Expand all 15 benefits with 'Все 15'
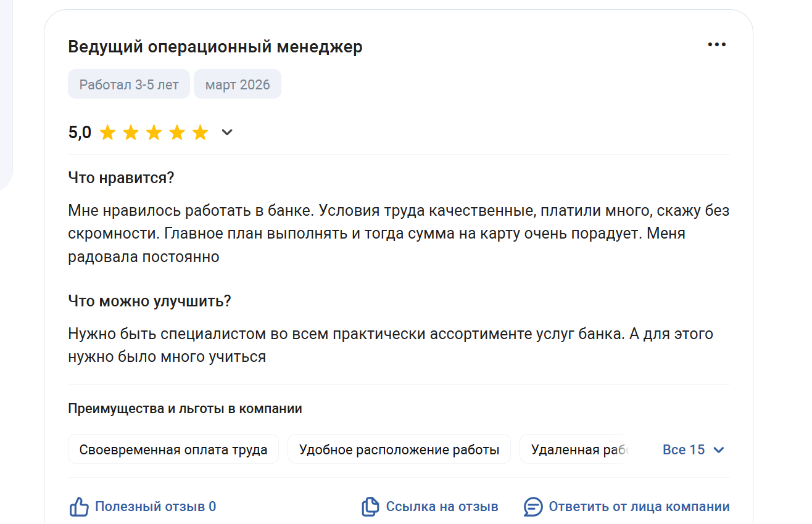This screenshot has height=524, width=812. (683, 449)
